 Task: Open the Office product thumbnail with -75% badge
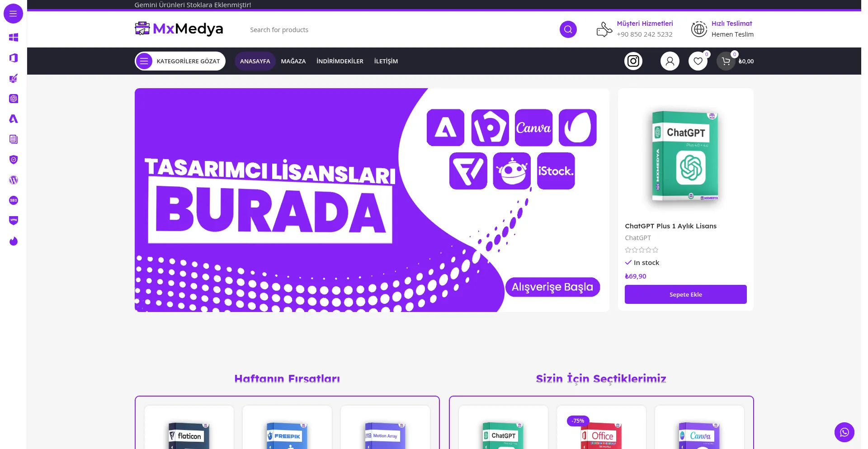pyautogui.click(x=601, y=435)
